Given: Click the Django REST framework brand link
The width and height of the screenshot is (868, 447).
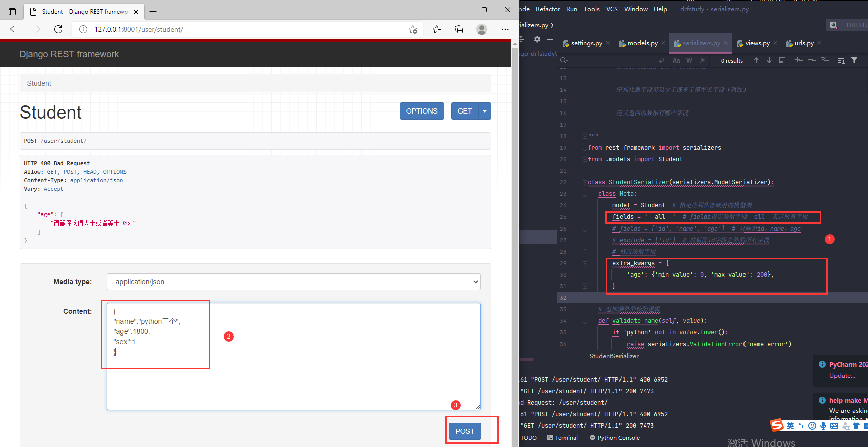Looking at the screenshot, I should click(x=69, y=54).
